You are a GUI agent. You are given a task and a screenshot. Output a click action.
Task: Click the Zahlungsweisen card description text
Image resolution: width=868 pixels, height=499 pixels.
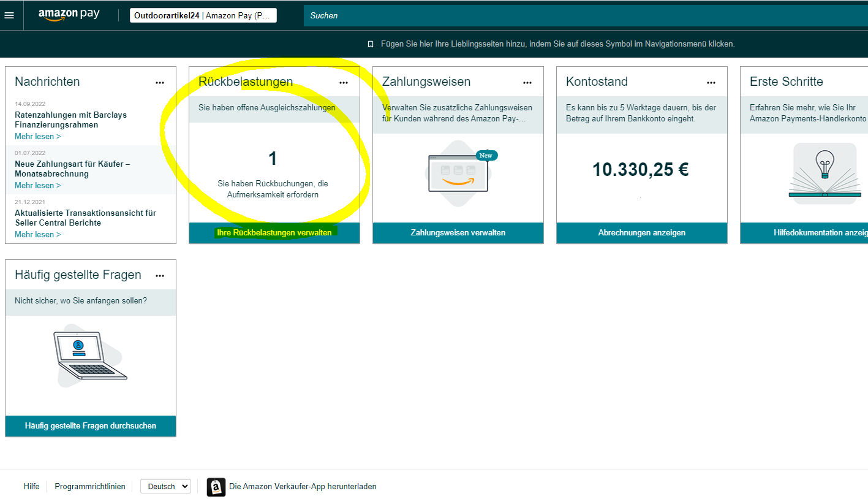[x=458, y=113]
